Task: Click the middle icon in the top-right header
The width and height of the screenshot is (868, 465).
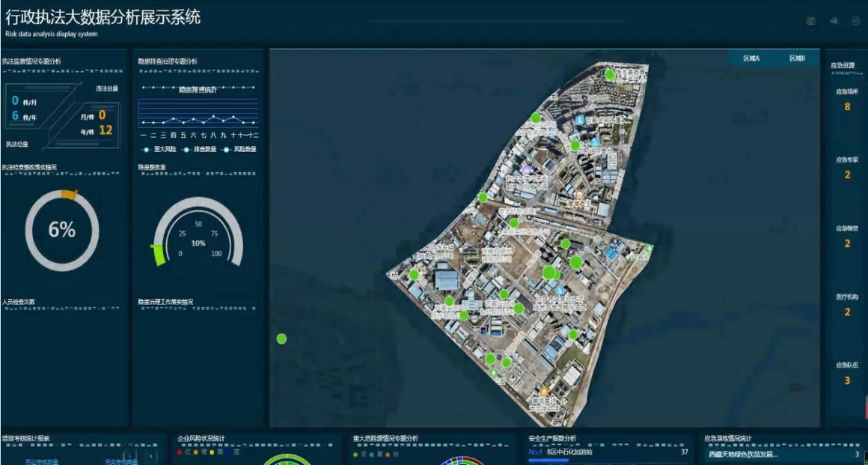Action: coord(834,21)
